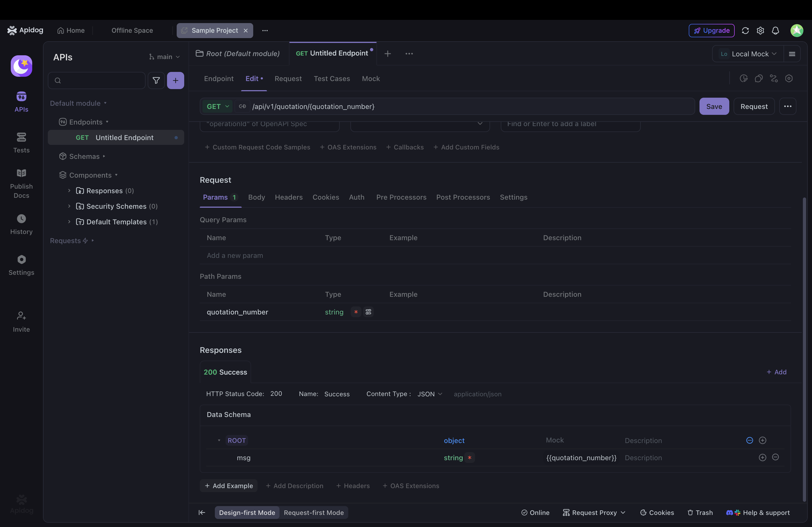This screenshot has width=812, height=527.
Task: Expand the Security Schemes folder
Action: (69, 206)
